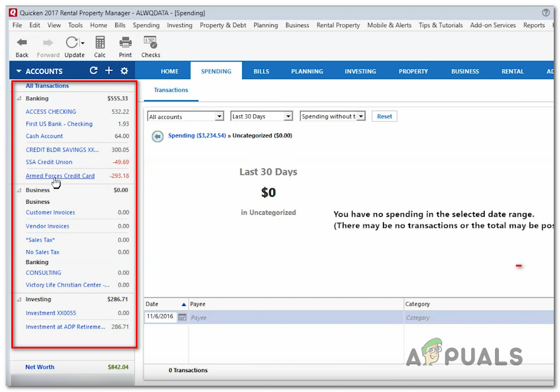Open All Transactions in sidebar
The width and height of the screenshot is (560, 392).
point(47,85)
